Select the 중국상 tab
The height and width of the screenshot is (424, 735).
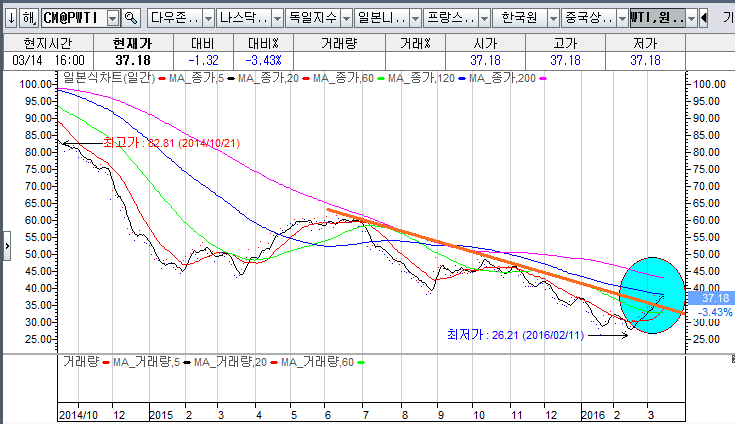click(588, 18)
